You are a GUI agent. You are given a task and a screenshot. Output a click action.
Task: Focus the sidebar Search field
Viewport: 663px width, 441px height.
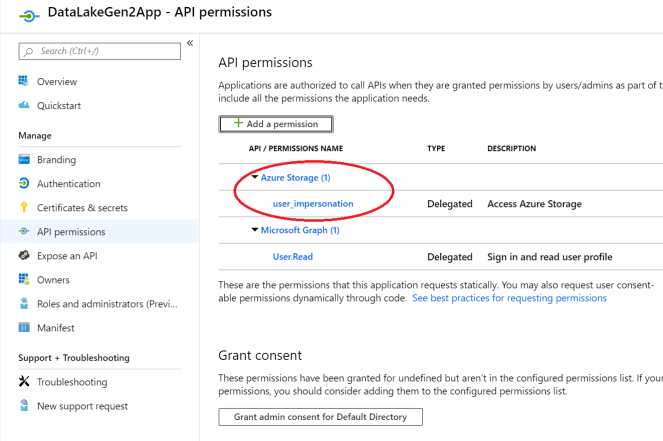coord(100,51)
